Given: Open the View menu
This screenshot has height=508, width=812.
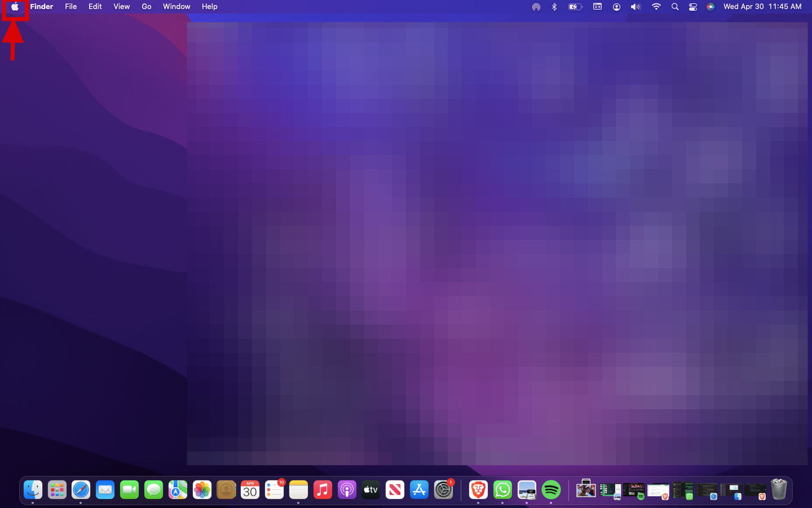Looking at the screenshot, I should [x=122, y=7].
